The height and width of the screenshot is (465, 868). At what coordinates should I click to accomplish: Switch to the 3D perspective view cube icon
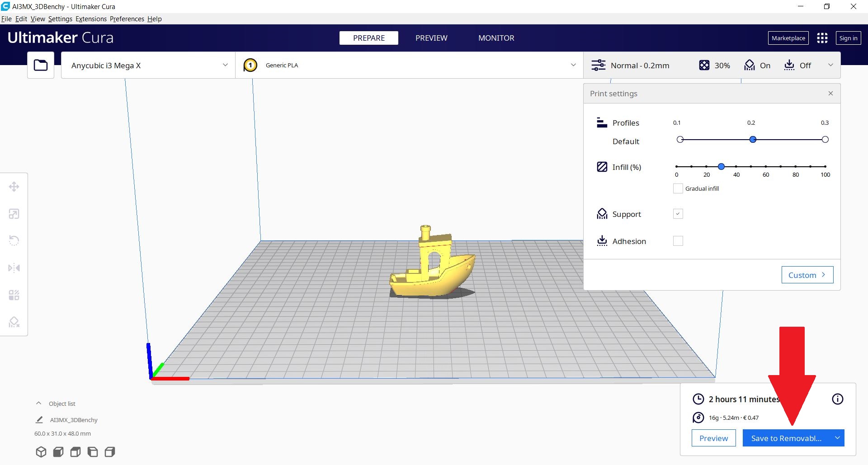click(41, 452)
